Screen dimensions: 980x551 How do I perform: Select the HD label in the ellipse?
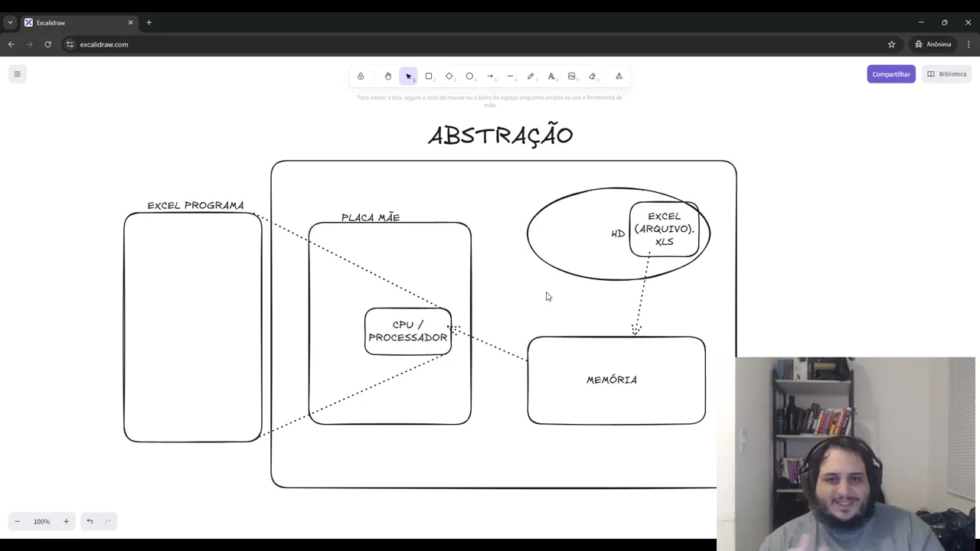click(618, 233)
